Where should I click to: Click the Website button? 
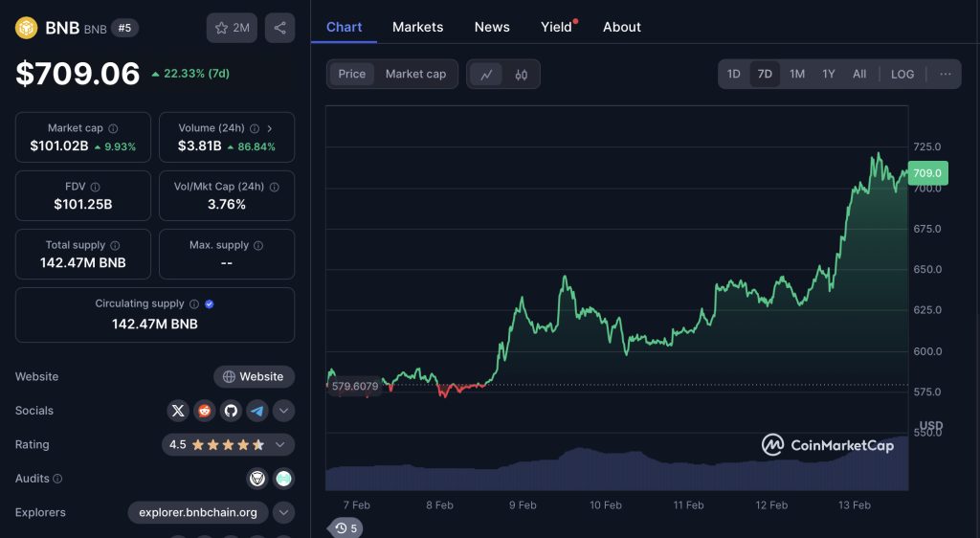pos(254,377)
